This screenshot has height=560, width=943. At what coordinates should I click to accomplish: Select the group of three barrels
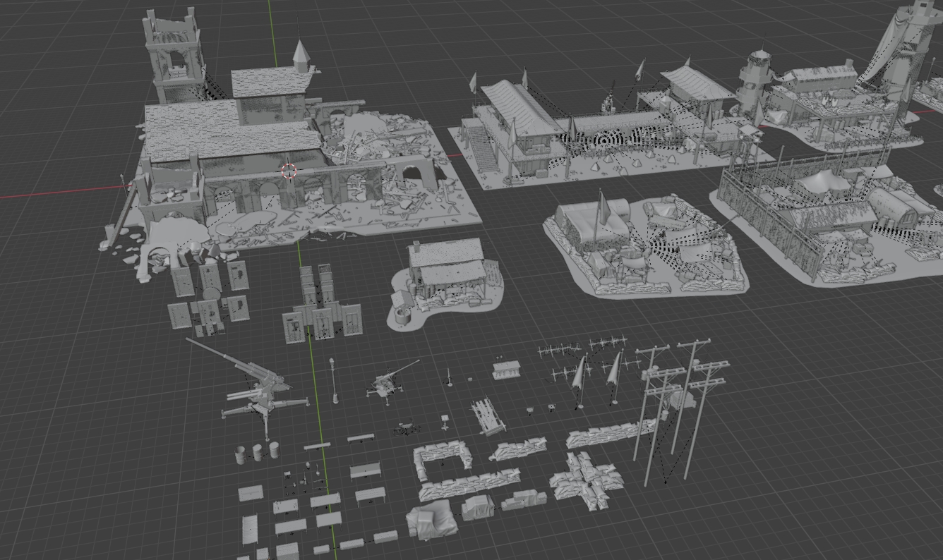[257, 452]
